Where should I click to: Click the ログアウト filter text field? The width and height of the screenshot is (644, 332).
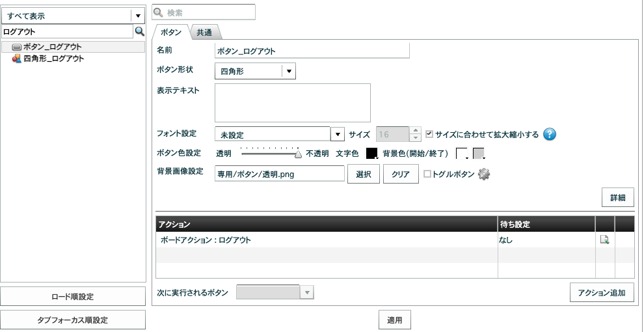[x=68, y=32]
